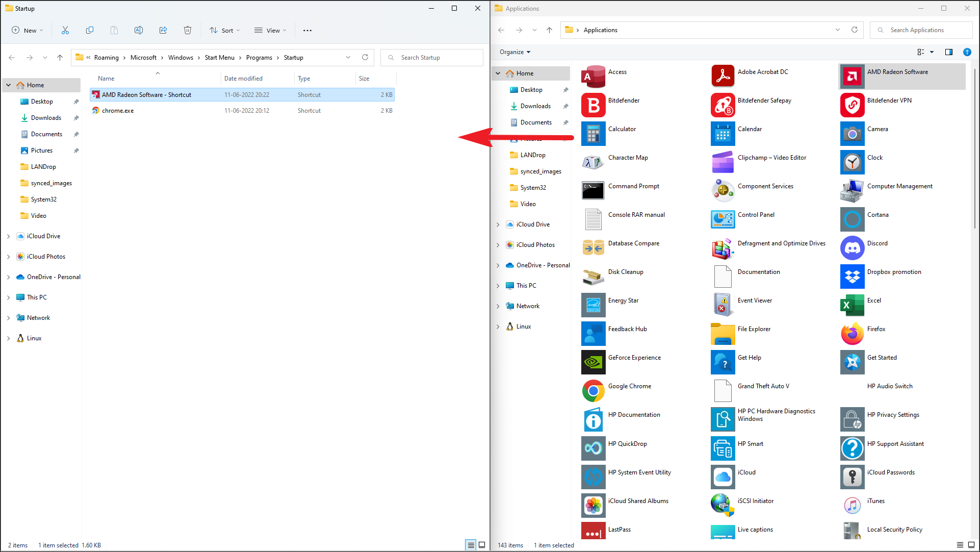Select the Clipchamp – Video Editor icon
This screenshot has height=552, width=980.
723,162
